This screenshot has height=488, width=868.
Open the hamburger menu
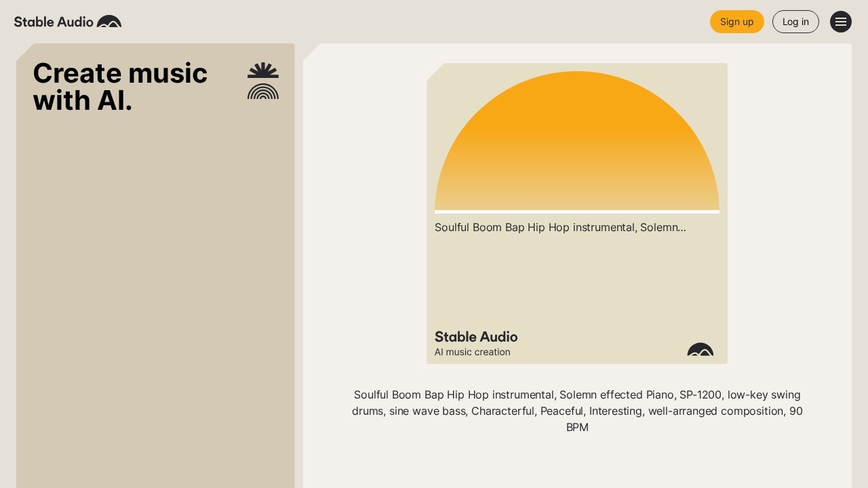pyautogui.click(x=841, y=22)
